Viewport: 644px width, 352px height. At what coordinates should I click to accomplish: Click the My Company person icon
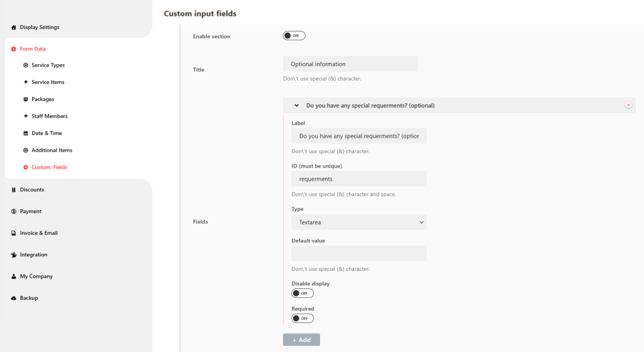click(14, 276)
